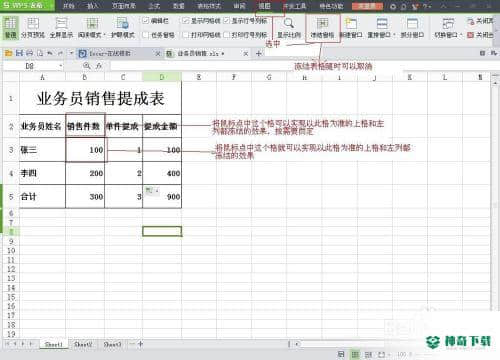Viewport: 500px width, 360px height.
Task: Open the Insert (插入) ribbon tab
Action: click(92, 6)
